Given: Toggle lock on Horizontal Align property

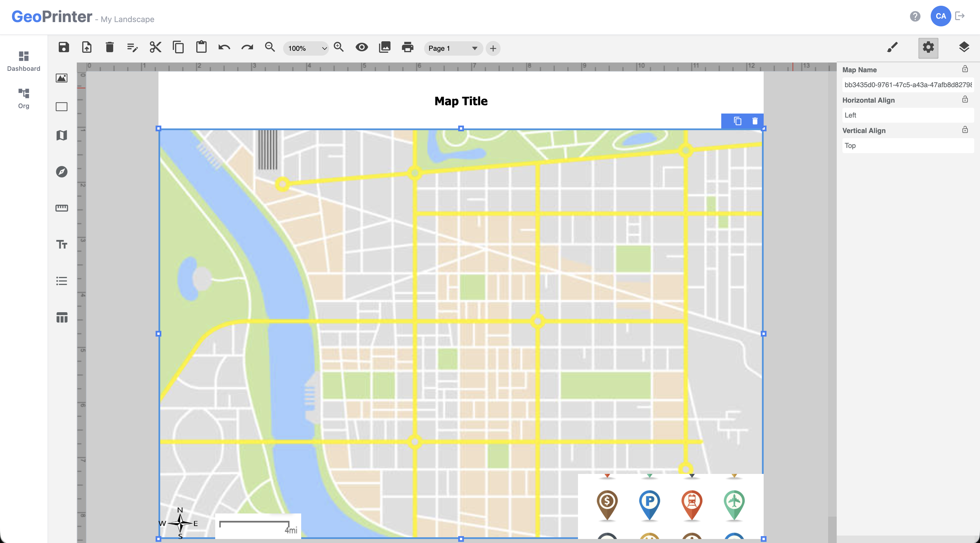Looking at the screenshot, I should click(x=965, y=99).
